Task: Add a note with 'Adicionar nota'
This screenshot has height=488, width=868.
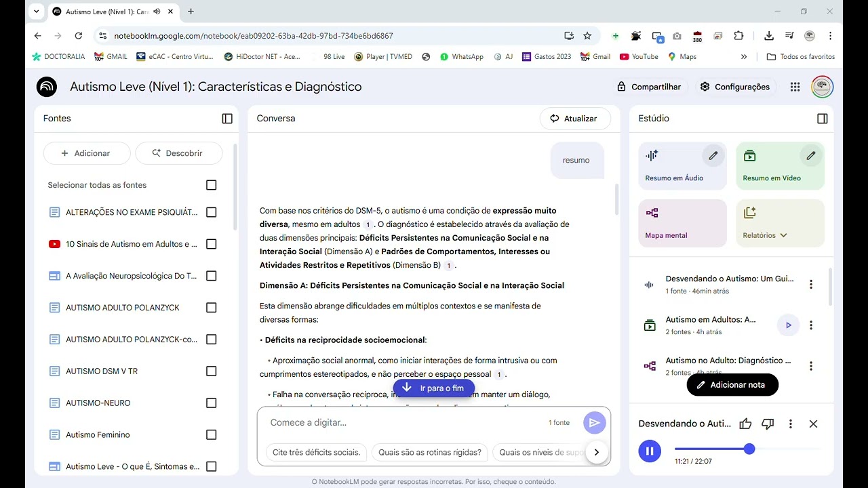Action: click(732, 385)
